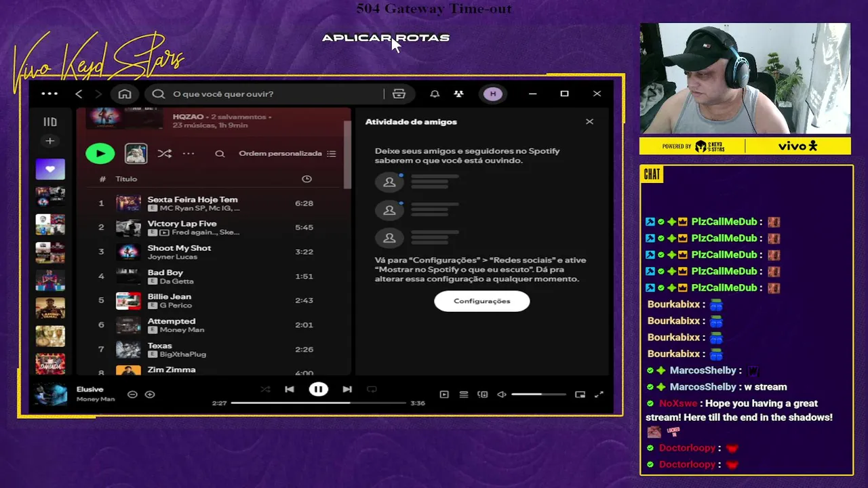The height and width of the screenshot is (488, 868).
Task: Open notifications bell icon
Action: [435, 94]
